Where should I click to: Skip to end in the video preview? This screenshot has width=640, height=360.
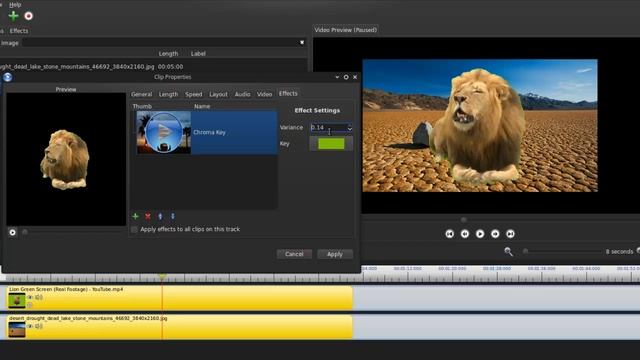510,233
